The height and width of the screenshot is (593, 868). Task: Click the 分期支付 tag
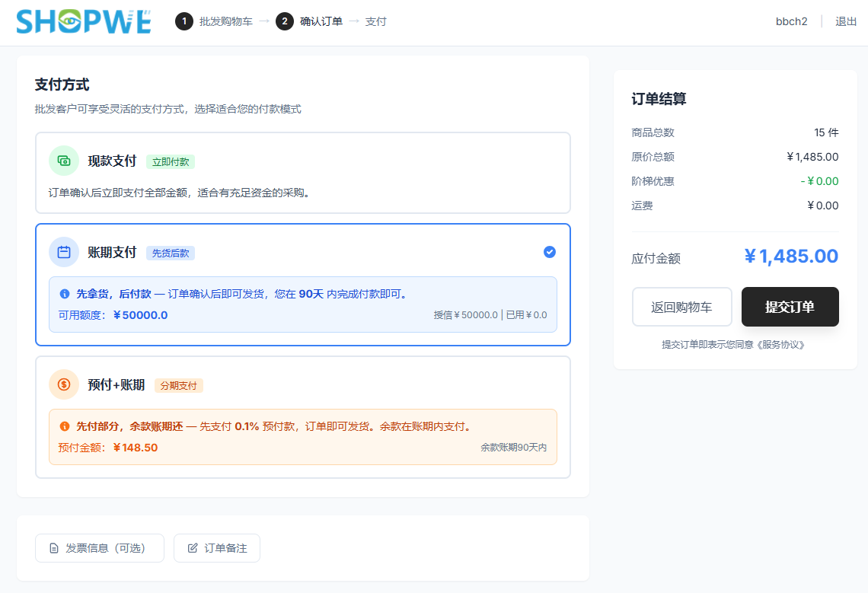point(178,385)
